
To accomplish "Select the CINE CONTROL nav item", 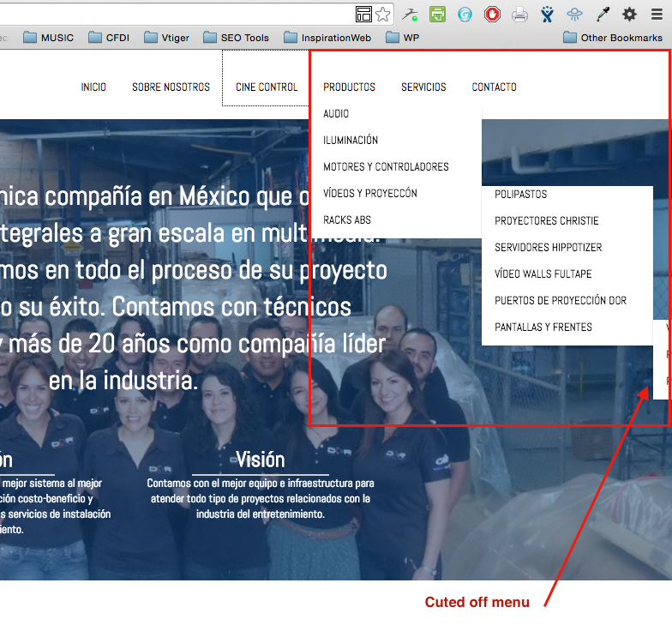I will pyautogui.click(x=267, y=87).
